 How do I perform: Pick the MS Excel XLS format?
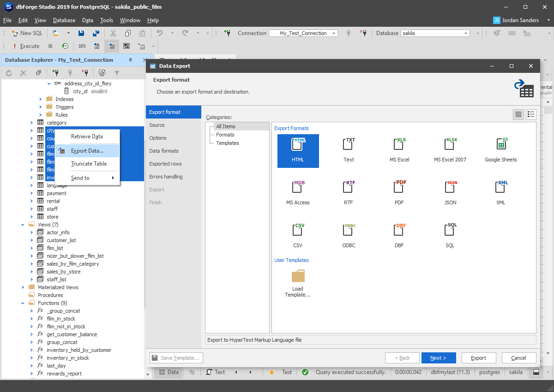coord(399,151)
